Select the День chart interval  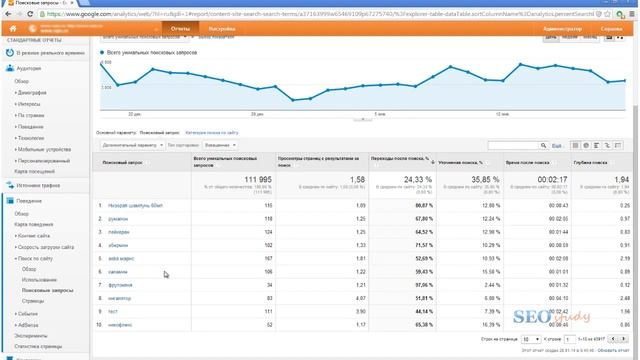coord(551,37)
